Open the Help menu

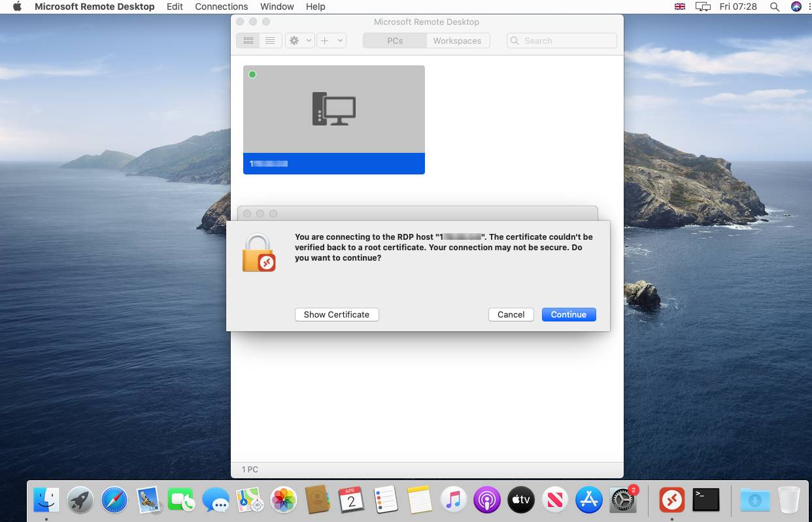316,7
